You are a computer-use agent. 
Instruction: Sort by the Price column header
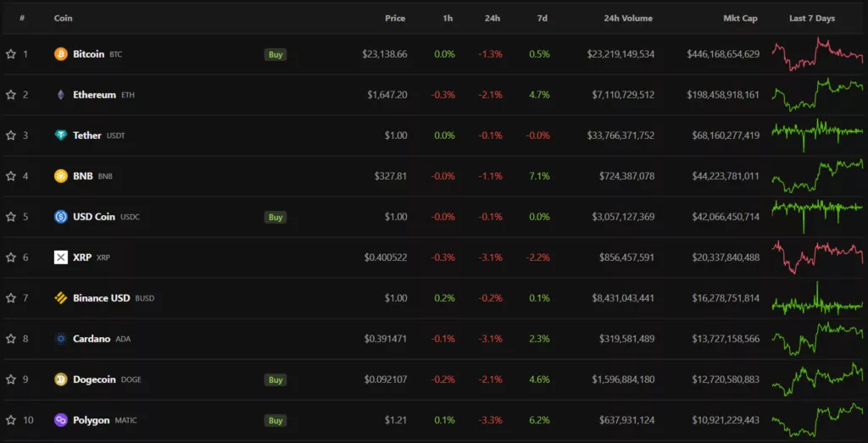[395, 19]
